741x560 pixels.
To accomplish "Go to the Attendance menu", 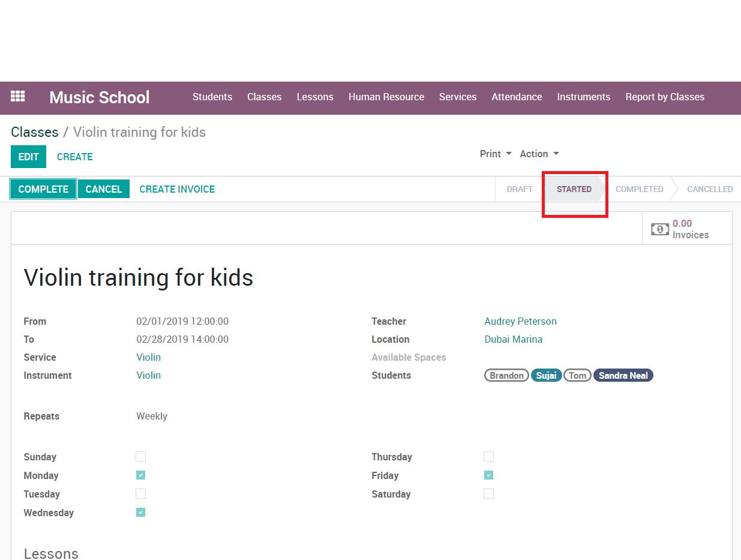I will pos(517,97).
